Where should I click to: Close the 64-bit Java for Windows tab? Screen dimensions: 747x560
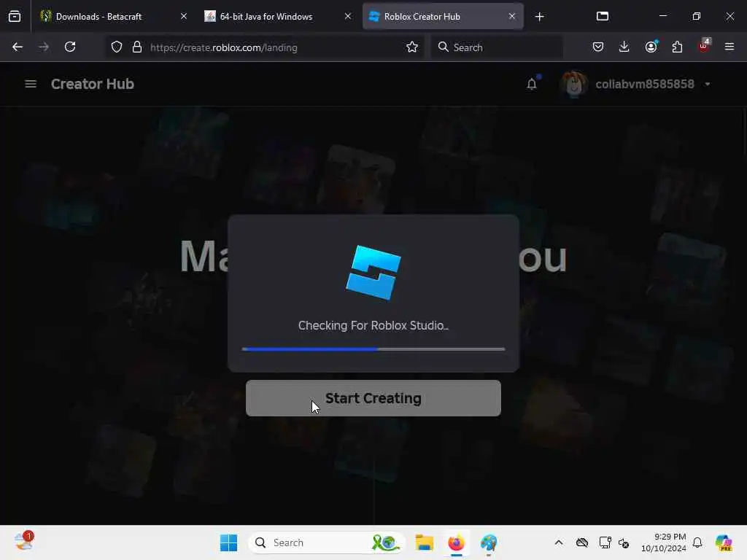coord(348,16)
